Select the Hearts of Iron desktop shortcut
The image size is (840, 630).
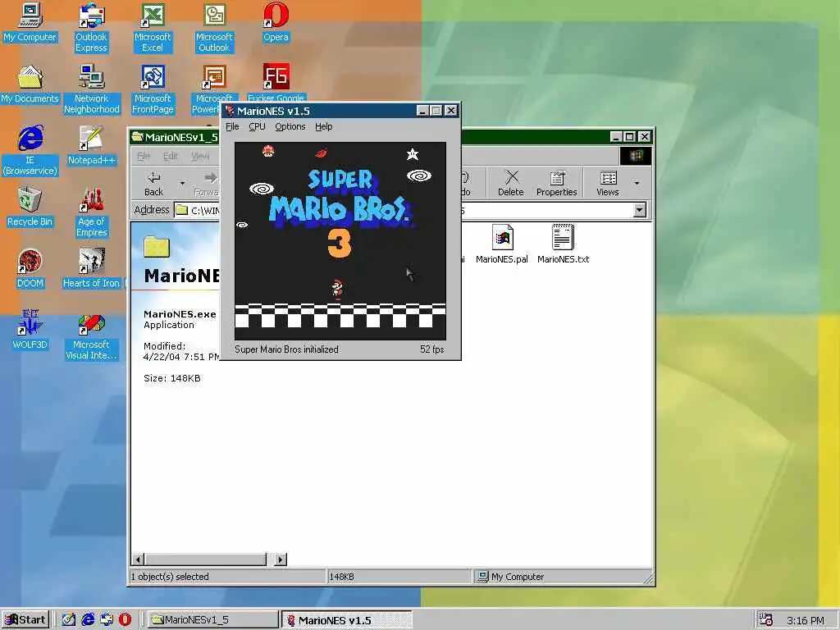point(91,269)
